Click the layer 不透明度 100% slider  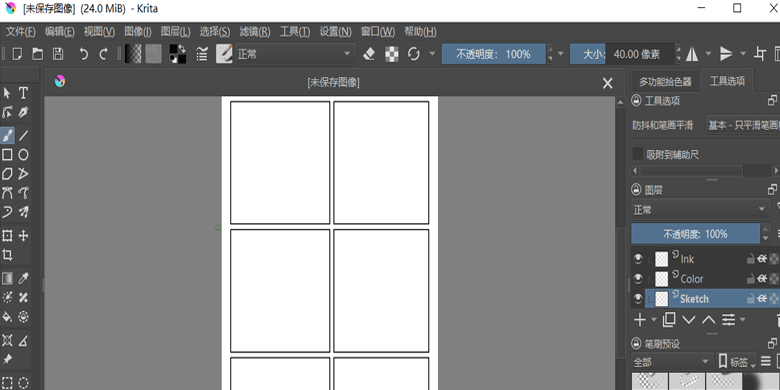(695, 234)
